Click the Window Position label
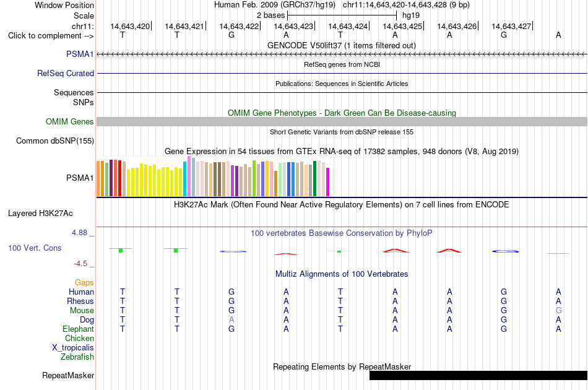Screen dimensions: 588x390 [64, 5]
